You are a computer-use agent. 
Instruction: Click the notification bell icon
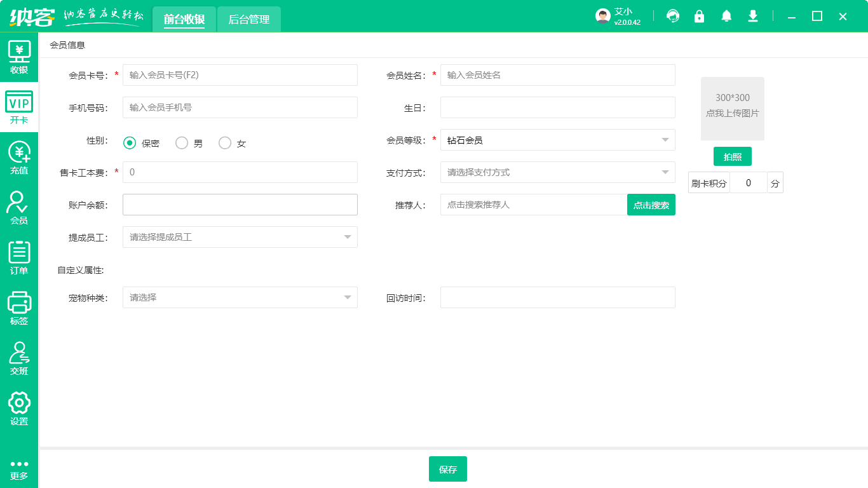click(x=726, y=16)
